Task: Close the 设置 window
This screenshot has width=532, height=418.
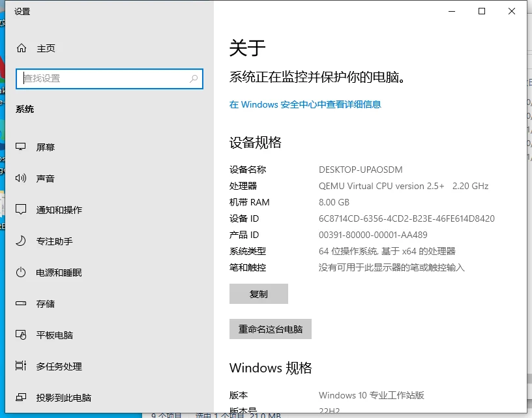Action: tap(512, 11)
